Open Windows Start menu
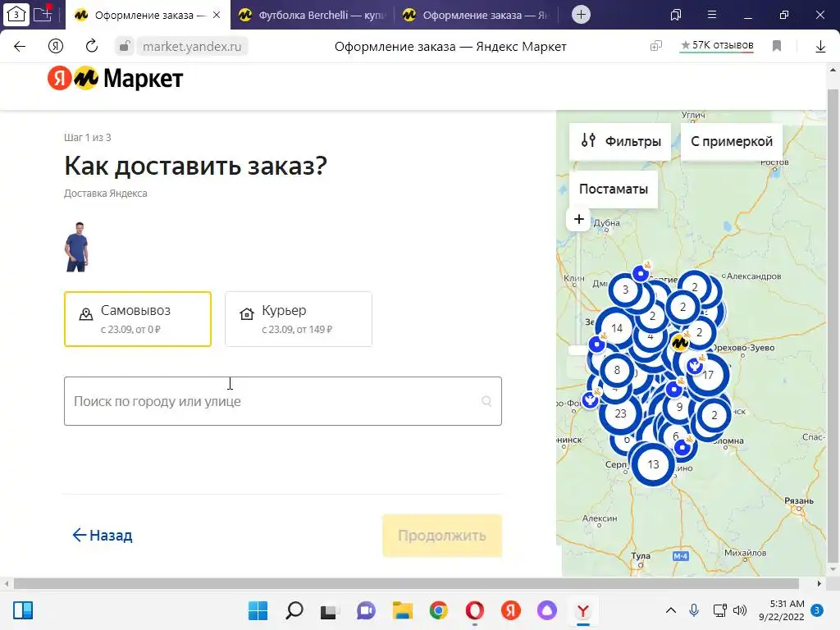840x630 pixels. 258,610
